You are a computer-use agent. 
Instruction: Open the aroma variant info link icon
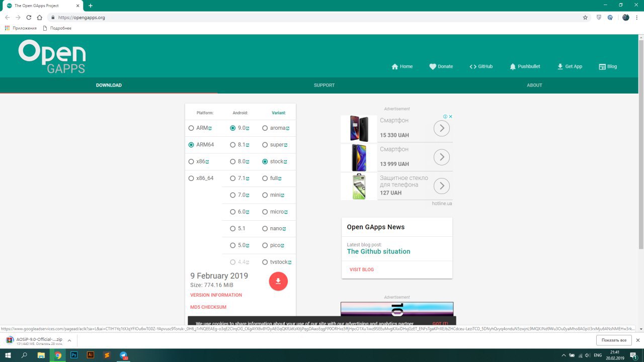click(x=288, y=128)
